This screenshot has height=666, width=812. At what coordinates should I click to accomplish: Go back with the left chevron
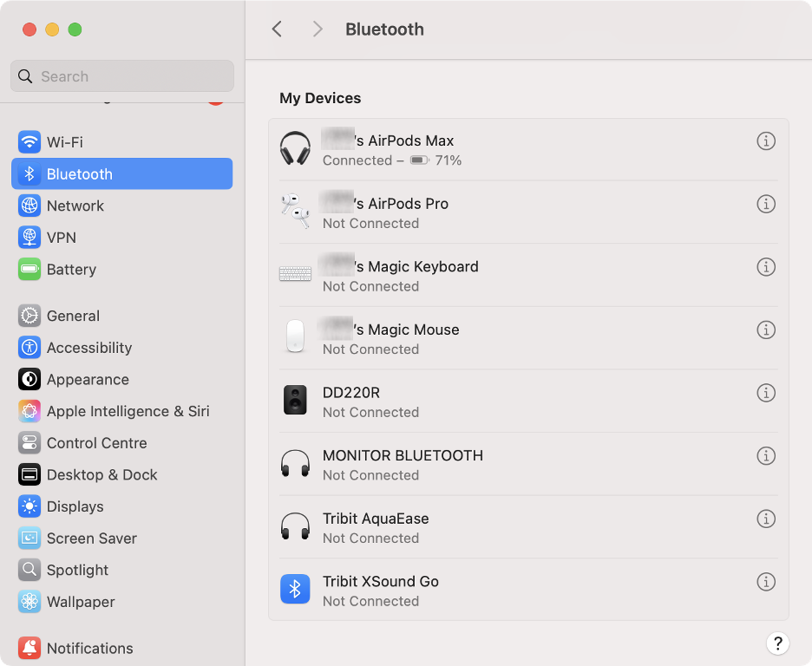[277, 29]
